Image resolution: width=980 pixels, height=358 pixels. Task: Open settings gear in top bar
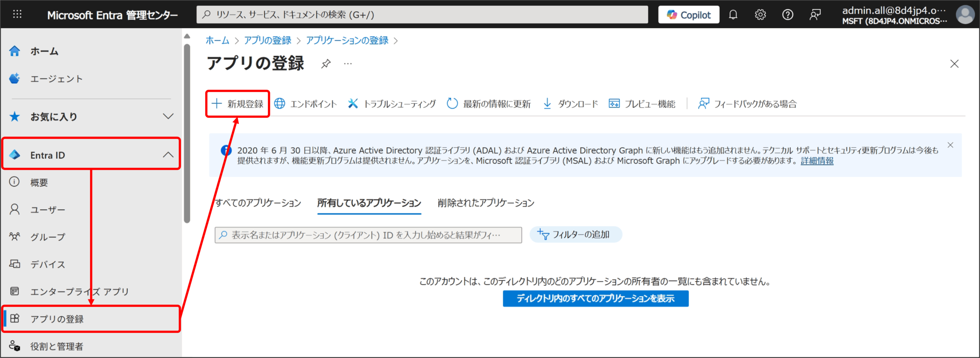click(760, 15)
